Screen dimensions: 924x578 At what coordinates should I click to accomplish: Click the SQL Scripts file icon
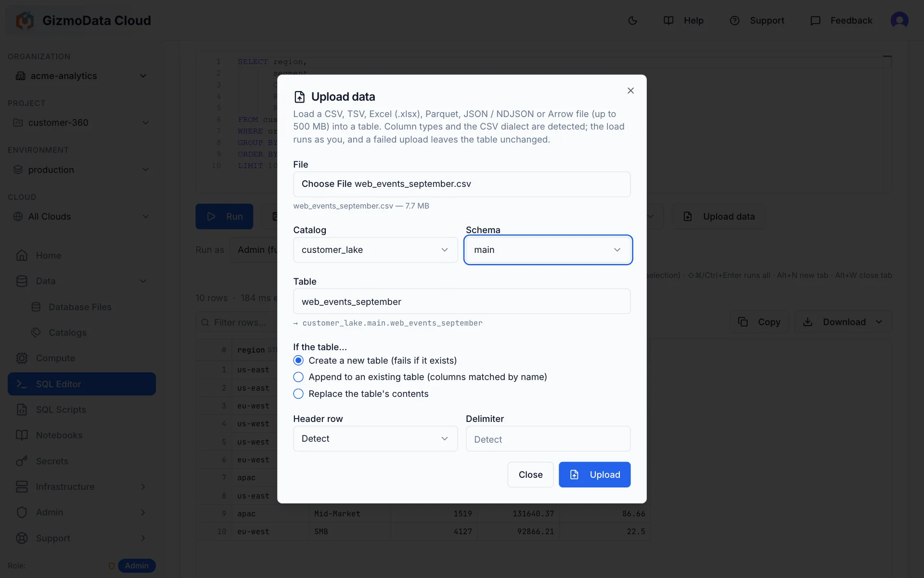point(22,409)
